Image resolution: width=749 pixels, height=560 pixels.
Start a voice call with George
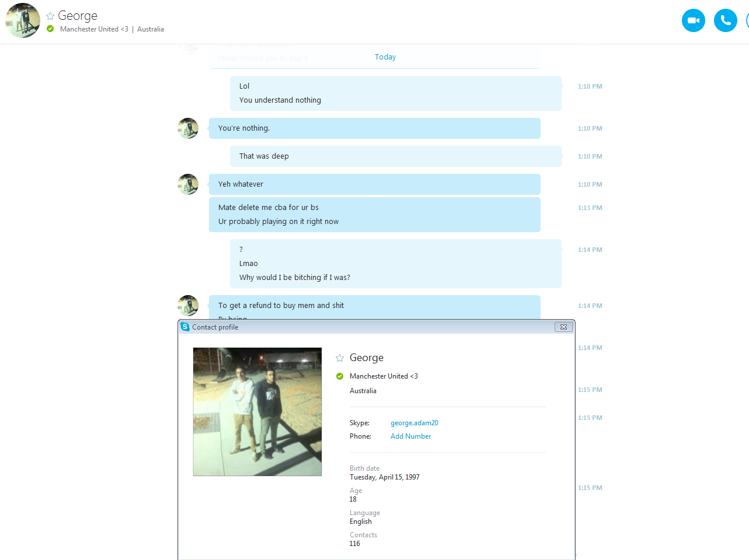[x=725, y=20]
